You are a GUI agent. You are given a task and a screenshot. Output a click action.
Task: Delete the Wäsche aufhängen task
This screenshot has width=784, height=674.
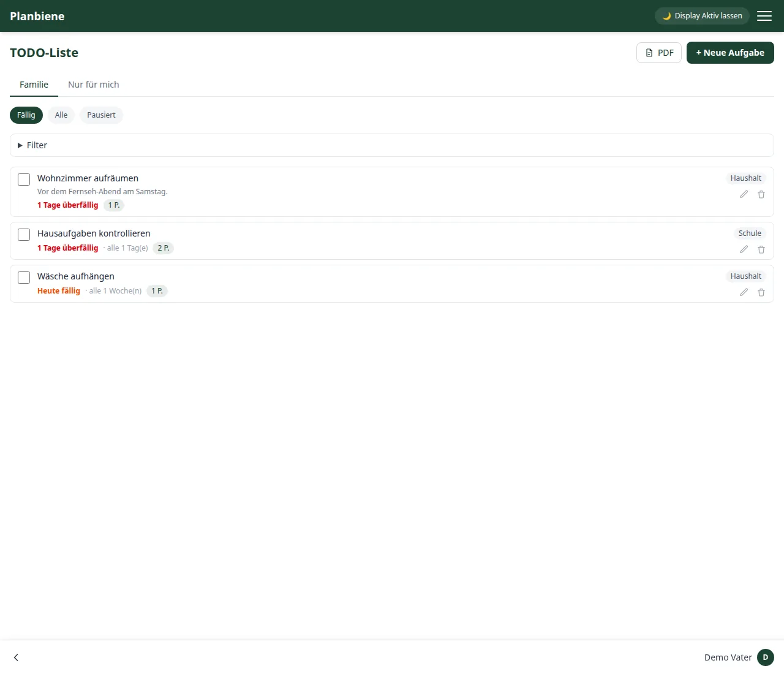click(x=761, y=292)
